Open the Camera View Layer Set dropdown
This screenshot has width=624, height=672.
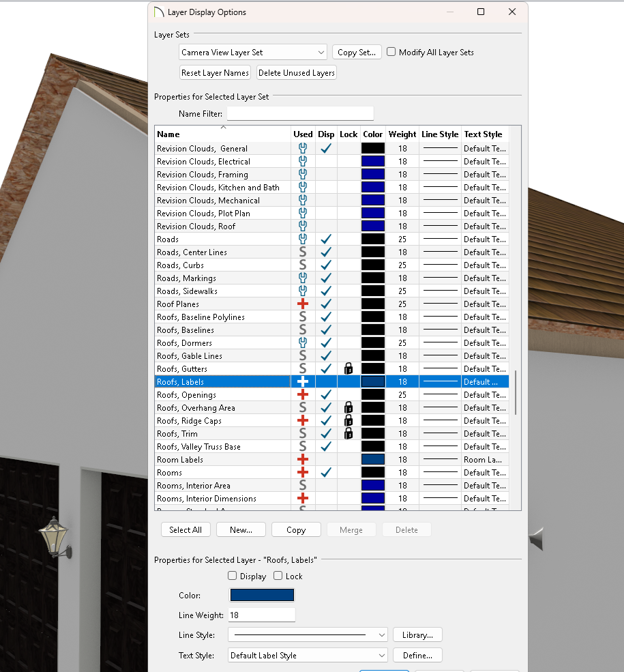pos(253,53)
